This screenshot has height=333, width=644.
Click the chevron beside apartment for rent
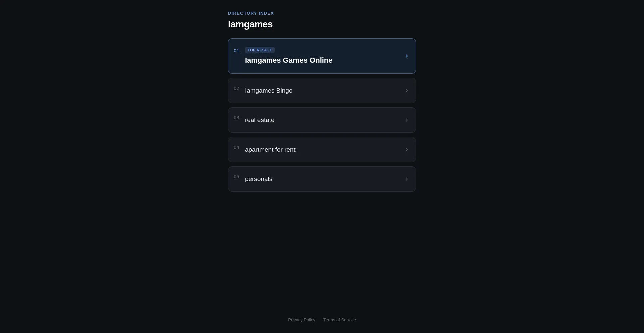[x=407, y=150]
